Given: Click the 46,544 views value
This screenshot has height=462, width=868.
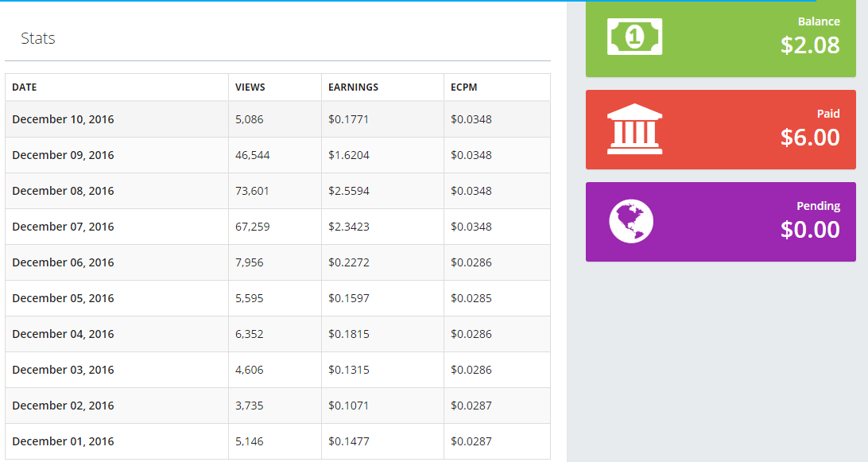Looking at the screenshot, I should point(253,155).
